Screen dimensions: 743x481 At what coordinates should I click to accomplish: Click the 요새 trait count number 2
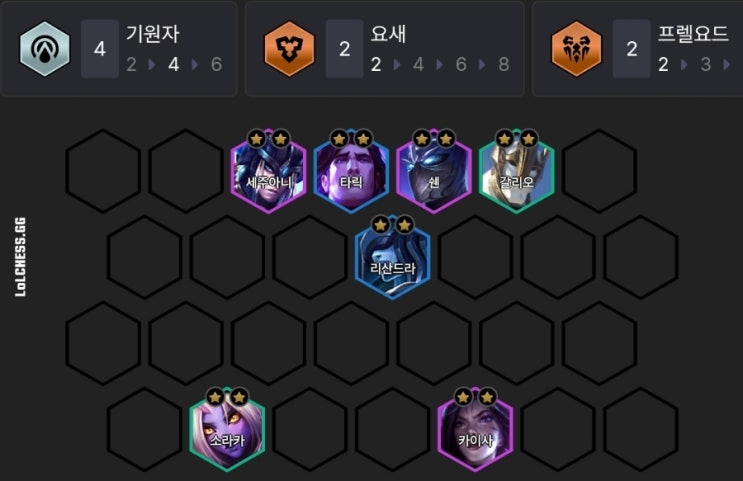click(x=344, y=49)
